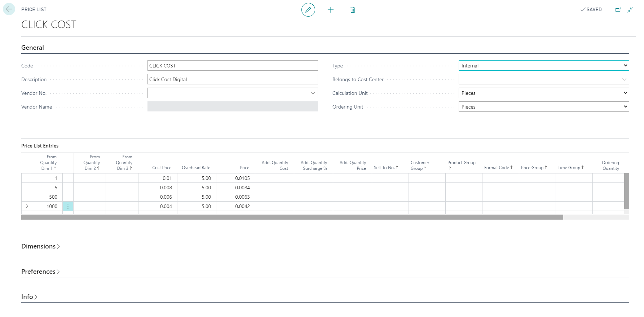Click Ordering Quantity column header
The height and width of the screenshot is (317, 644).
coord(610,166)
